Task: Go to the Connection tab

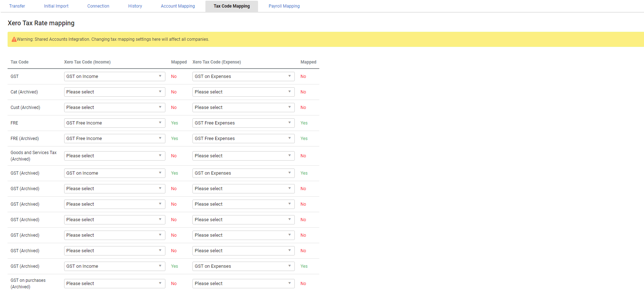Action: click(98, 6)
